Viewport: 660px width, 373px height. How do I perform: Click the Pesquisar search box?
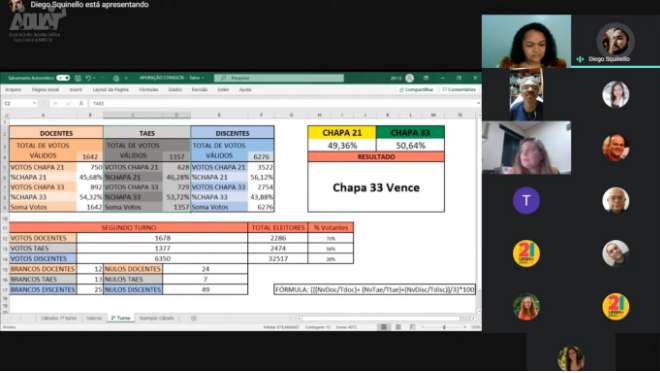click(x=279, y=78)
